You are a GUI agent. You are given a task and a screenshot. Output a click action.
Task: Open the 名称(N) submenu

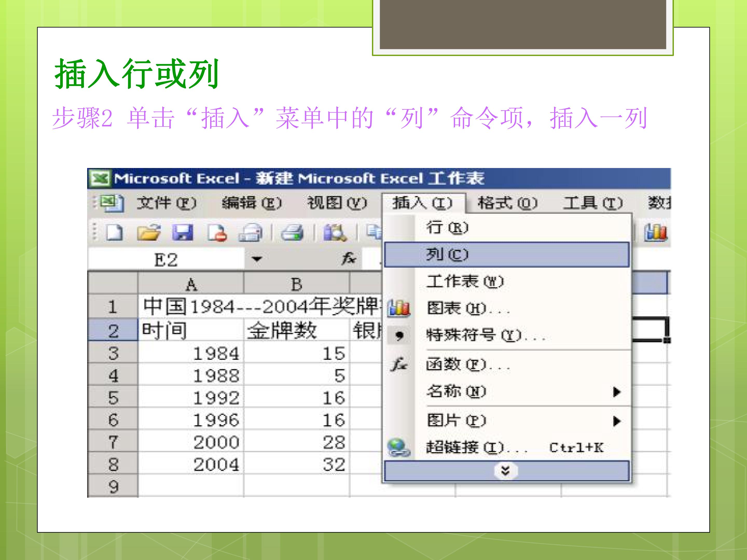coord(507,391)
